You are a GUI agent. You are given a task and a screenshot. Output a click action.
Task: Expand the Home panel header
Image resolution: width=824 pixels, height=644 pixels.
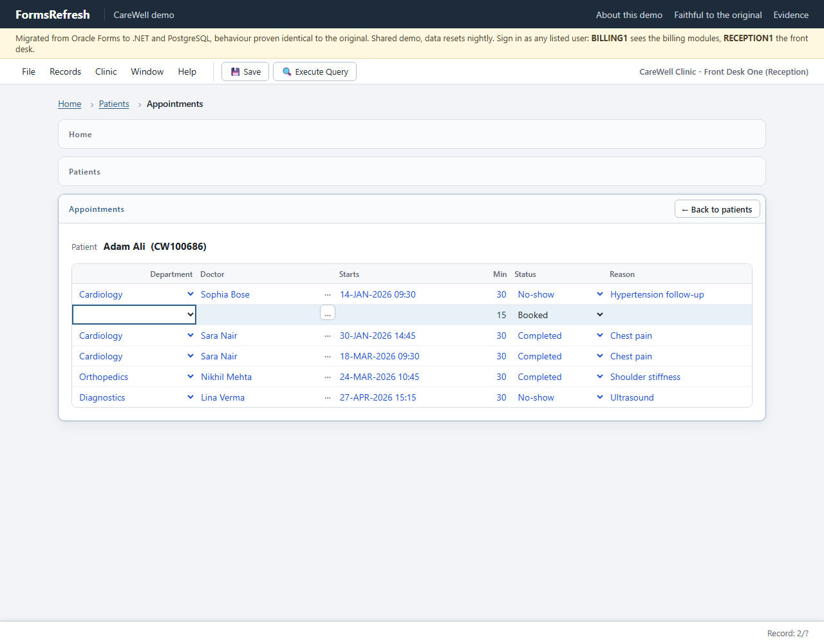[x=412, y=134]
